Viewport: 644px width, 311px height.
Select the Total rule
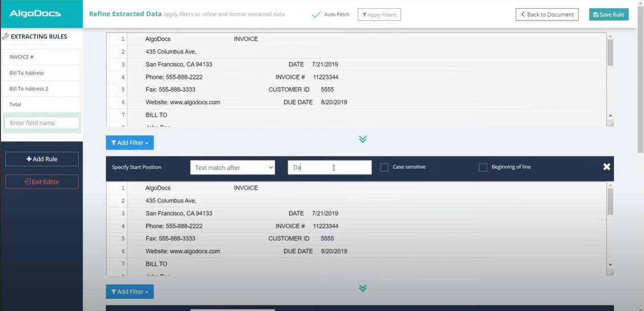coord(42,104)
